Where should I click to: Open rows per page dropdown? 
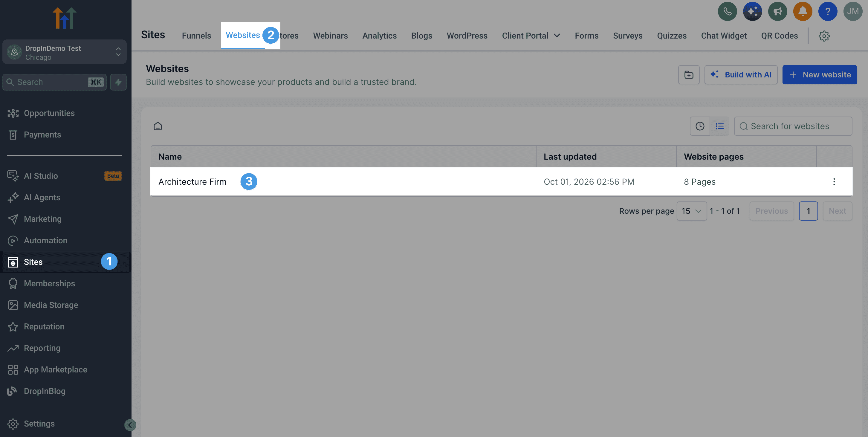coord(691,211)
